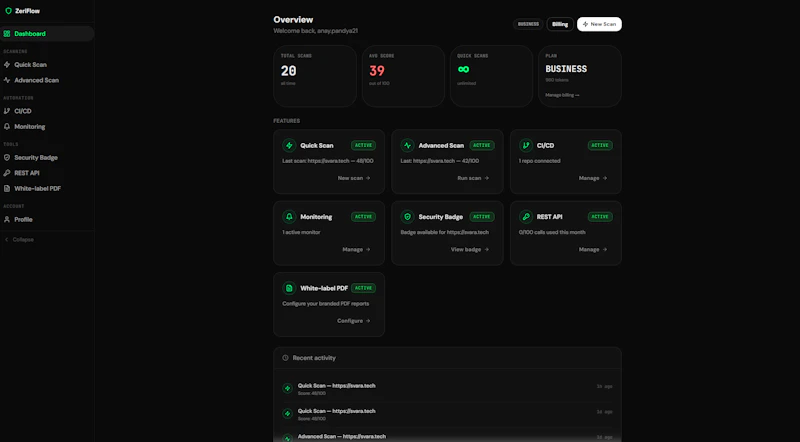Click the Overview heading
Image resolution: width=800 pixels, height=442 pixels.
(293, 20)
